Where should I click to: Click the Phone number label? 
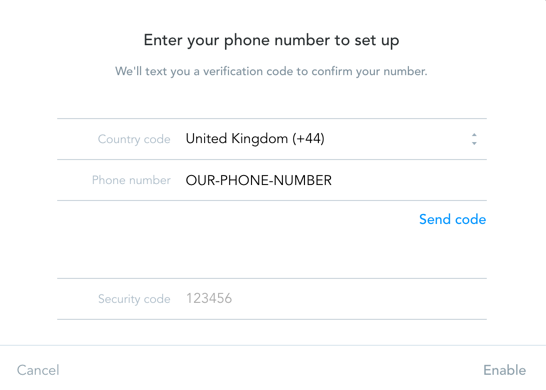pyautogui.click(x=131, y=180)
